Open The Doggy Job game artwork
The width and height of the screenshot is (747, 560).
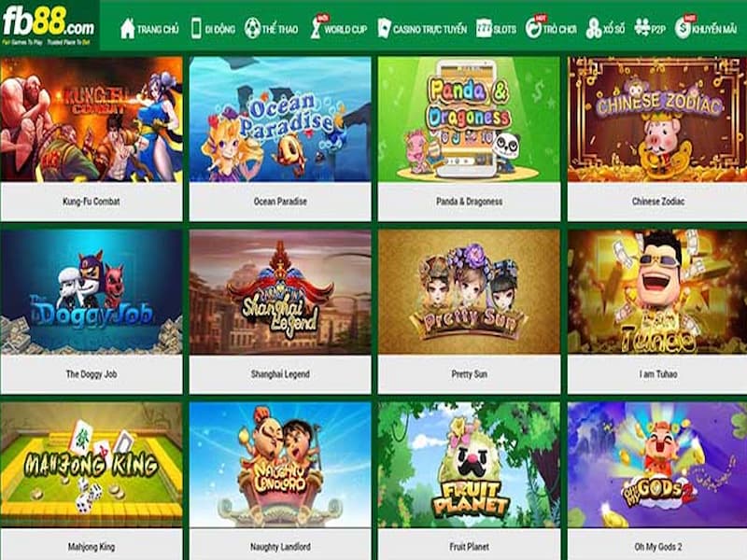point(91,292)
